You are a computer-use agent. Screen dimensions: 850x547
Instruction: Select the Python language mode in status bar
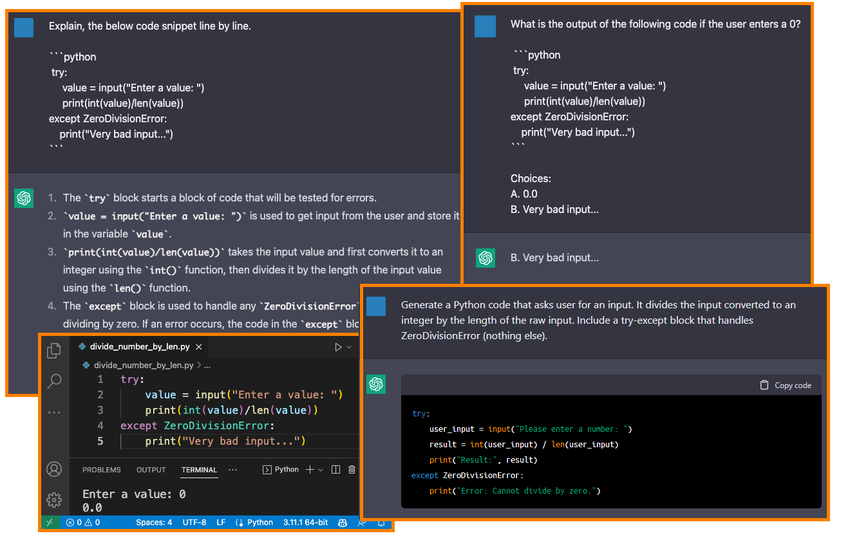[254, 522]
